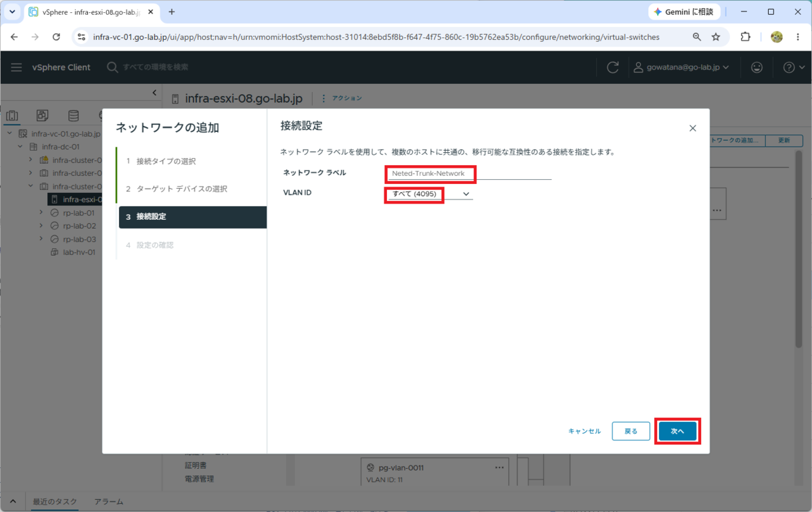The image size is (812, 512).
Task: Click the Gemini に相談 button
Action: click(684, 12)
